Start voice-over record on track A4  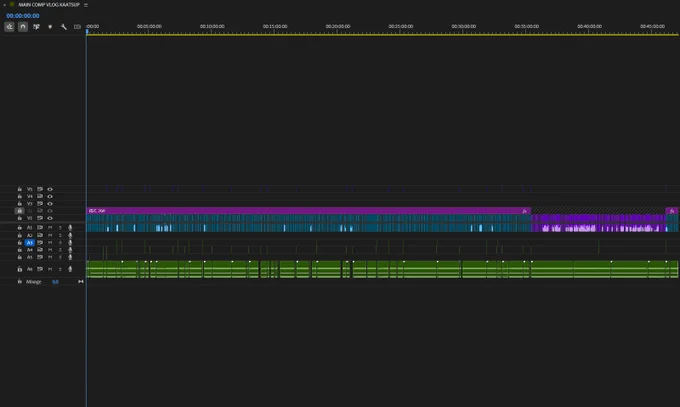[x=70, y=250]
